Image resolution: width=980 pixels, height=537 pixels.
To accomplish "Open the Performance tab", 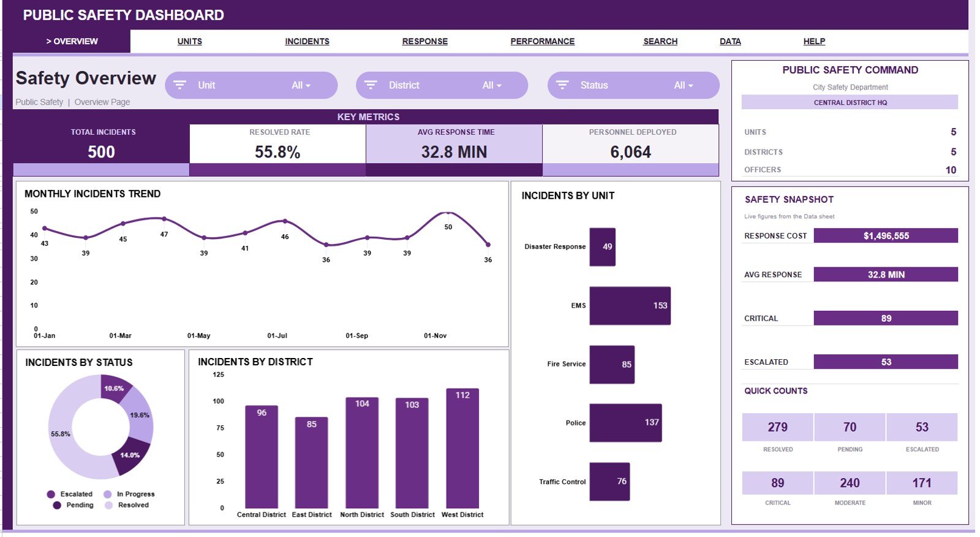I will click(543, 41).
